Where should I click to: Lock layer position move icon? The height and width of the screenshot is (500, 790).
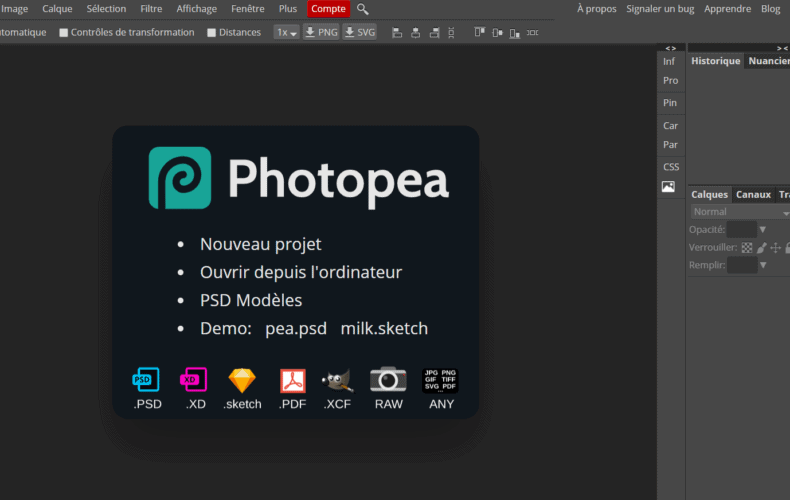pyautogui.click(x=776, y=247)
